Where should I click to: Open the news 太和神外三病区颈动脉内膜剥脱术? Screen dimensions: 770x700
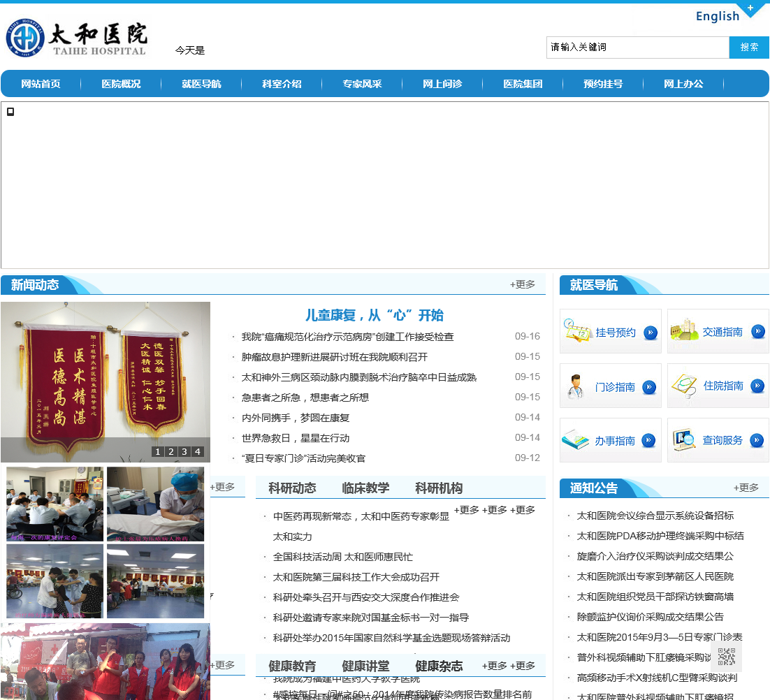359,377
